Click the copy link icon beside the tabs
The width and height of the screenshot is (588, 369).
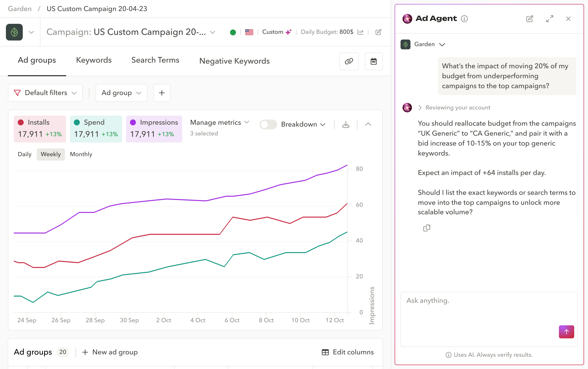click(x=349, y=61)
